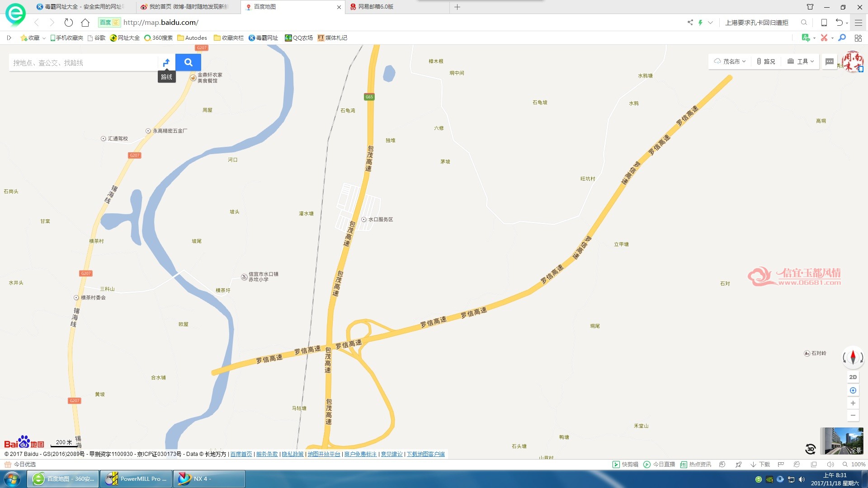Click the 全景 panorama thumbnail
This screenshot has height=488, width=868.
click(x=841, y=441)
